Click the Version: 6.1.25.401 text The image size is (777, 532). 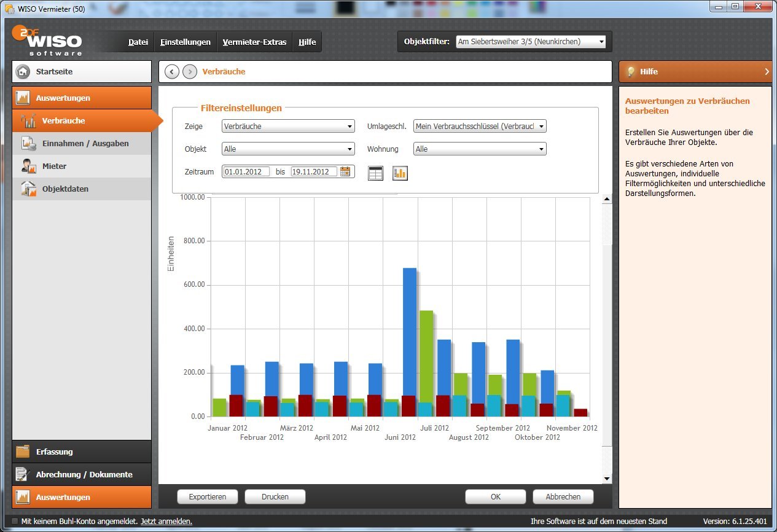(735, 521)
